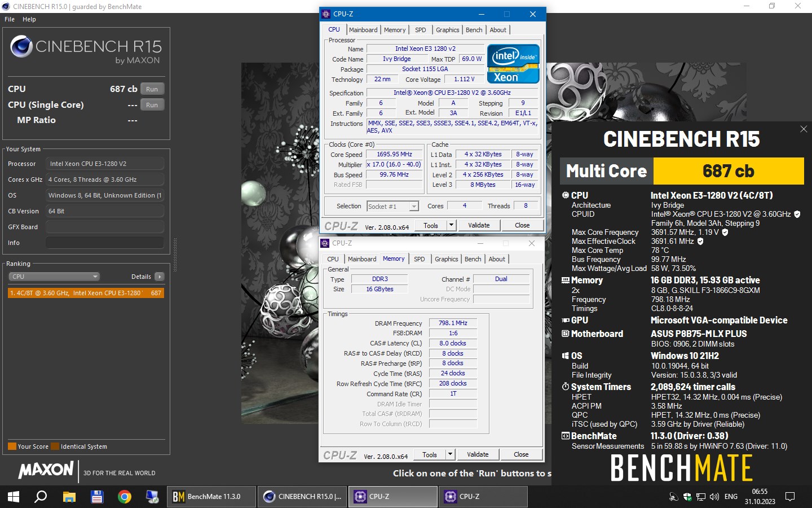Open Bench tab in top CPU-Z
The width and height of the screenshot is (812, 508).
474,30
